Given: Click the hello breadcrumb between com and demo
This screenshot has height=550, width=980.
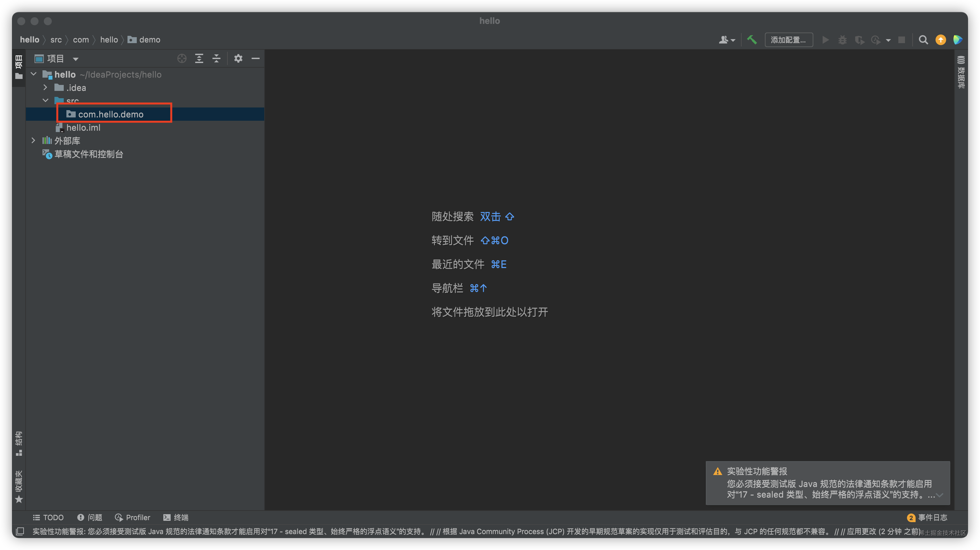Looking at the screenshot, I should pyautogui.click(x=109, y=39).
